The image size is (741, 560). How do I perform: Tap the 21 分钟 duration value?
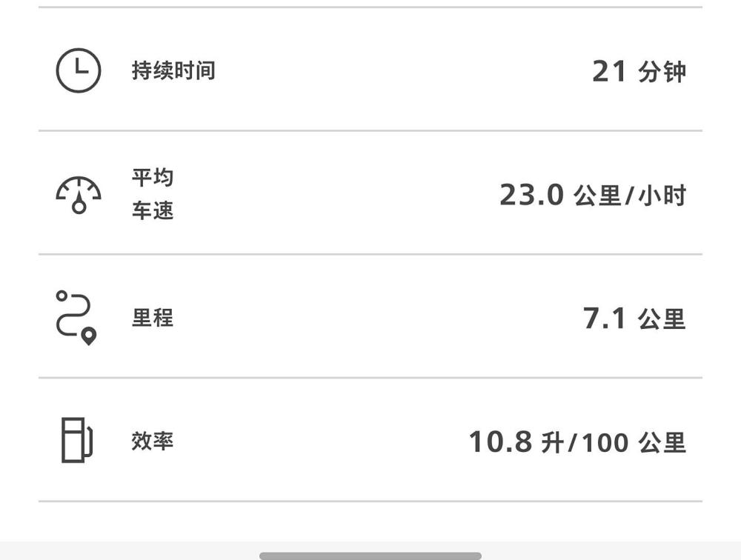639,72
